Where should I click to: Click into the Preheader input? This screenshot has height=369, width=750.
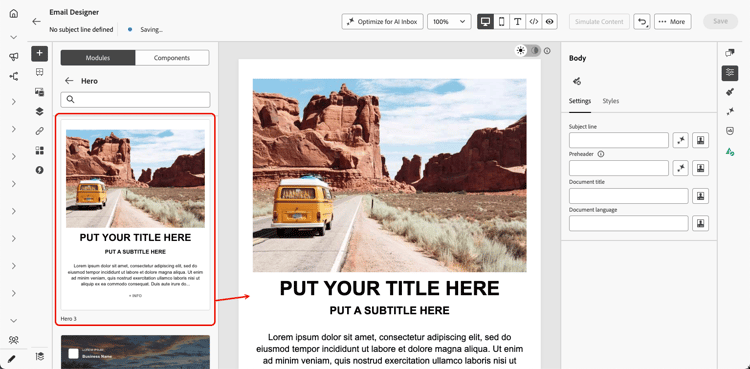pyautogui.click(x=619, y=168)
